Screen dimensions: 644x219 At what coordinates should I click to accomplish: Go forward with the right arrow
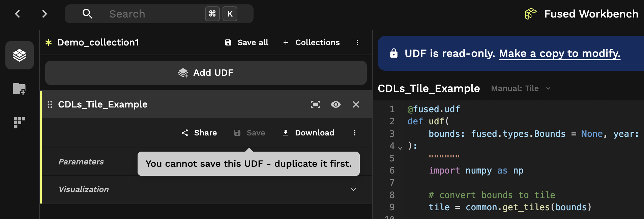pos(45,14)
